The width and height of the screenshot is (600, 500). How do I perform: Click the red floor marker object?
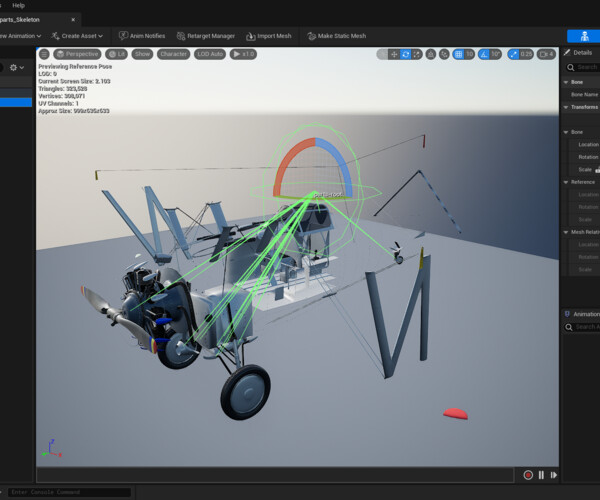click(455, 414)
